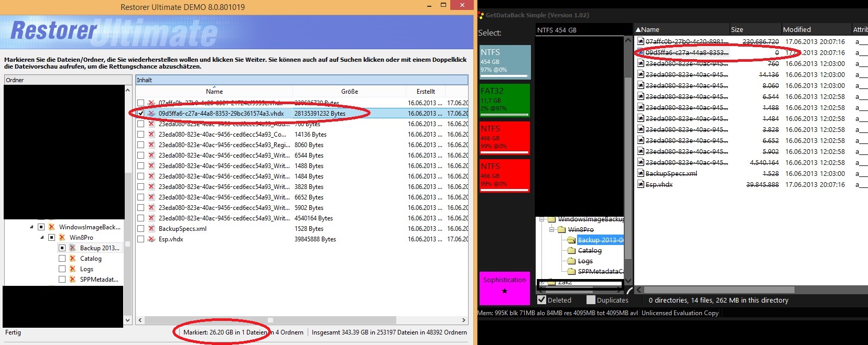Collapse Win8Pro node in GetDataBack tree
The image size is (868, 345).
(x=551, y=230)
